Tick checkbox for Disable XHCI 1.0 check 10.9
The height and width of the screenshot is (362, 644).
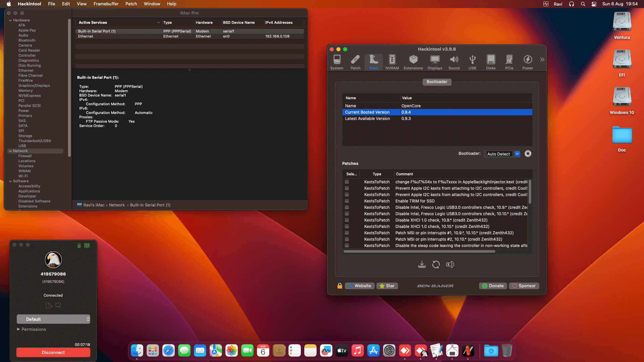tap(347, 220)
